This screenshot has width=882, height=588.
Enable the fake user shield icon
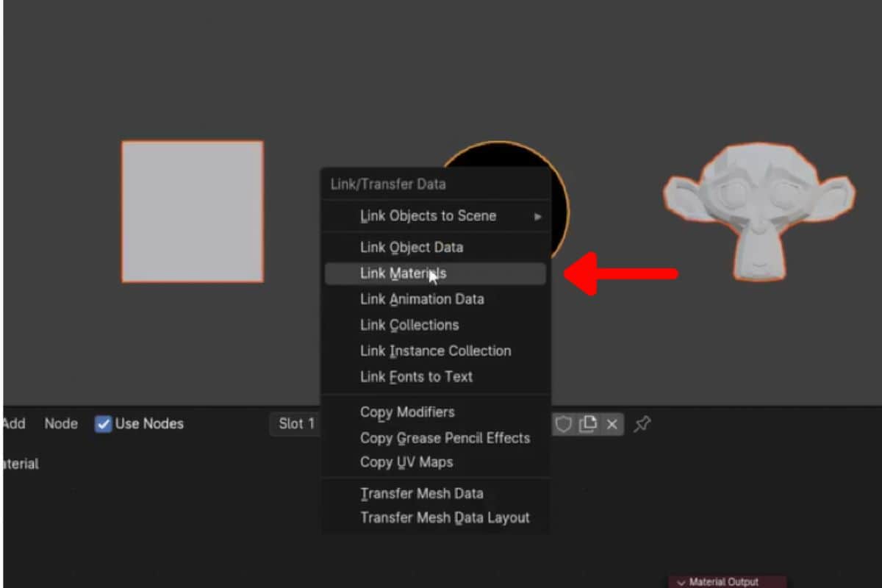click(x=563, y=423)
